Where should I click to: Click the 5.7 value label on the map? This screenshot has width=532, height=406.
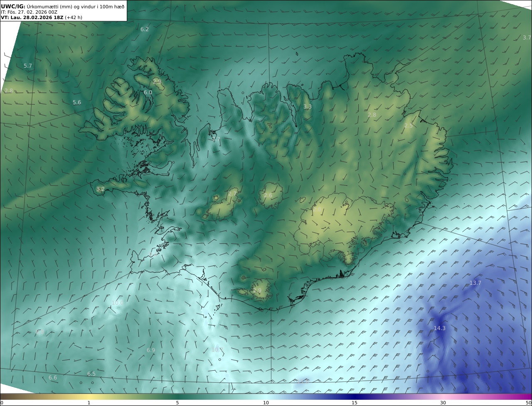point(28,66)
